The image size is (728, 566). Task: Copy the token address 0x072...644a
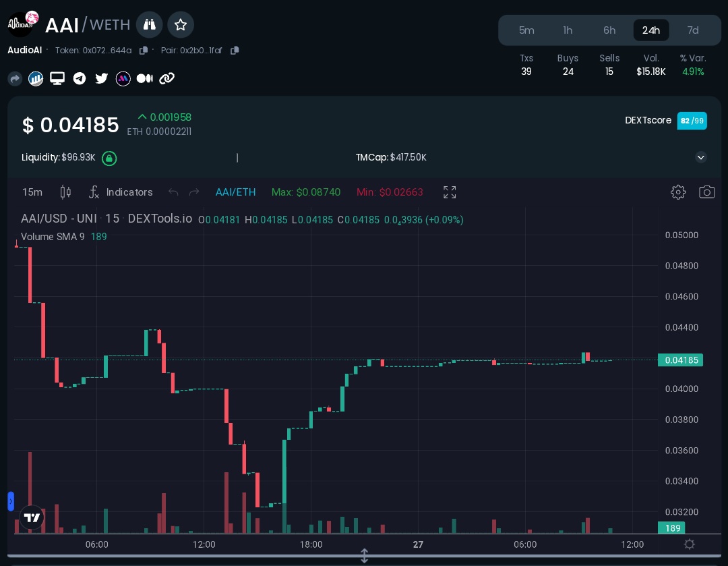pos(144,50)
